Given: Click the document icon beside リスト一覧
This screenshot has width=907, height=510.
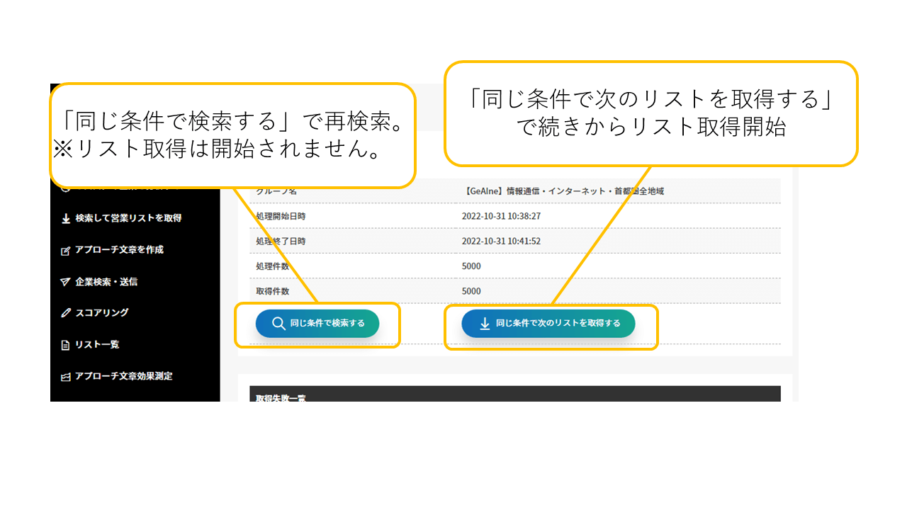Looking at the screenshot, I should (x=65, y=345).
